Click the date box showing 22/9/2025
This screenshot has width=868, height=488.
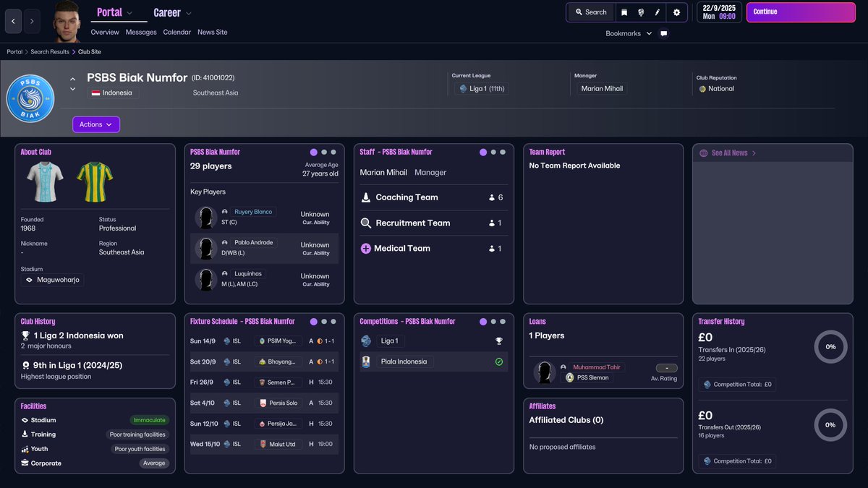point(719,12)
